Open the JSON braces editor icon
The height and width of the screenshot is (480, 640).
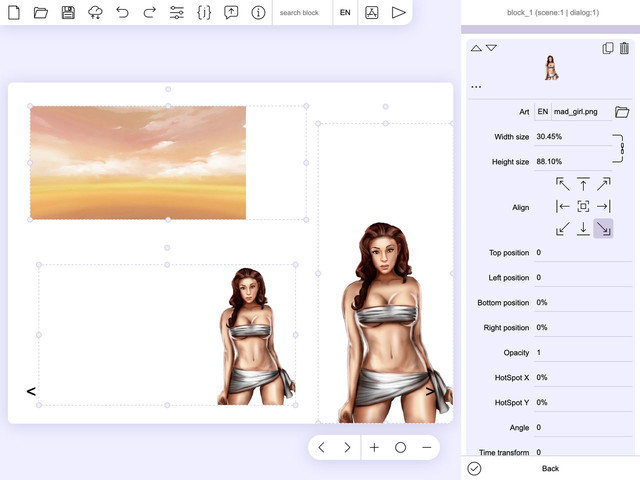coord(204,13)
